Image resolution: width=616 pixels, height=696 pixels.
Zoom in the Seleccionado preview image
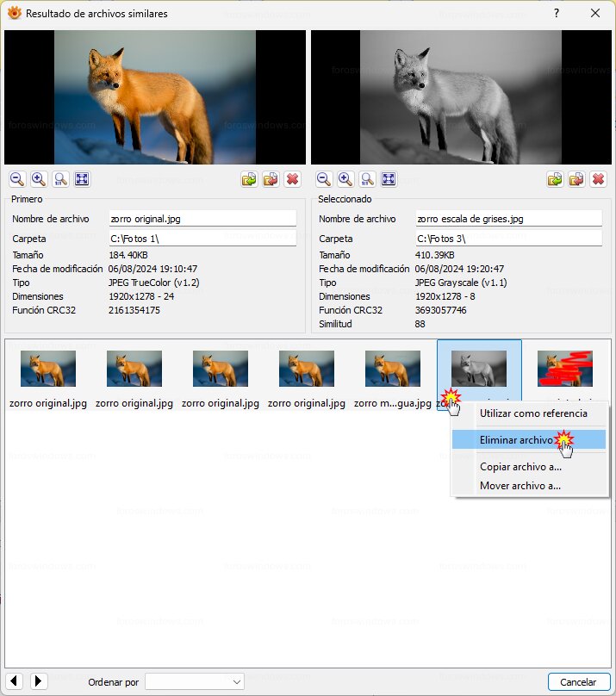point(345,179)
